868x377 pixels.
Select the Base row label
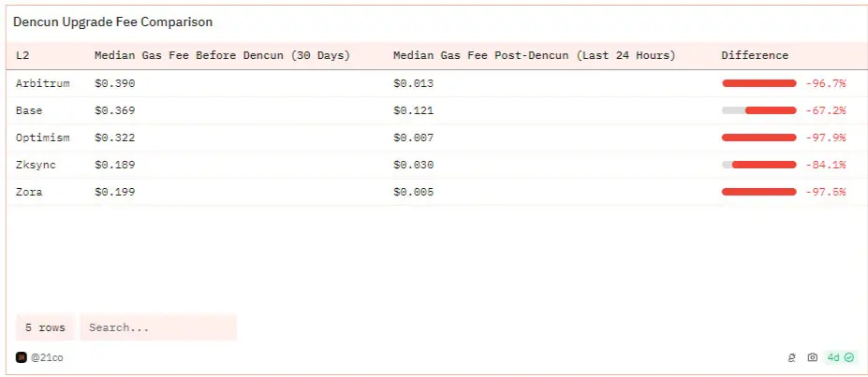(x=29, y=110)
